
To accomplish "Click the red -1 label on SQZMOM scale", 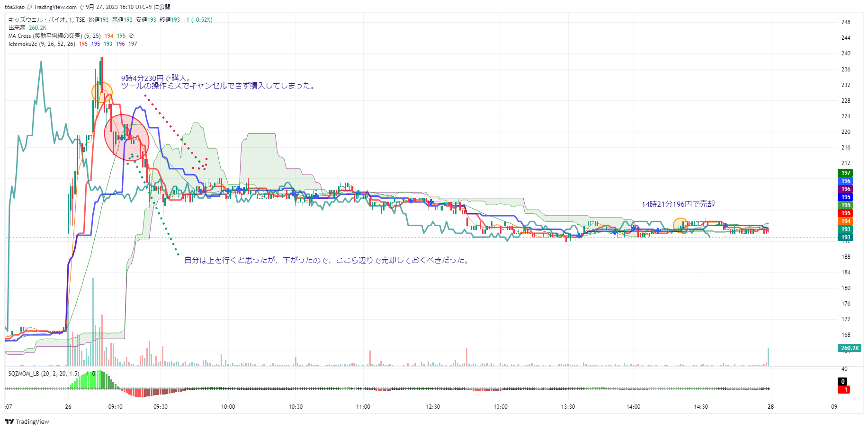I will (x=843, y=390).
